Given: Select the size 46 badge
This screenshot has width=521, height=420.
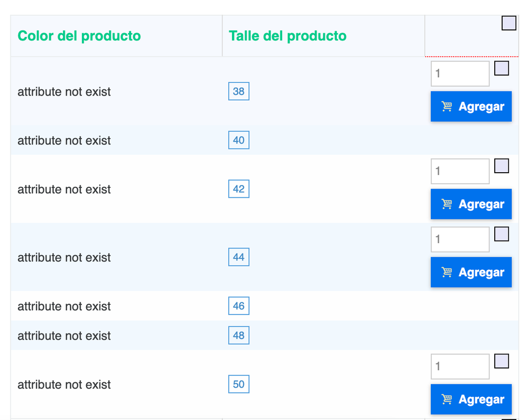Looking at the screenshot, I should point(239,306).
